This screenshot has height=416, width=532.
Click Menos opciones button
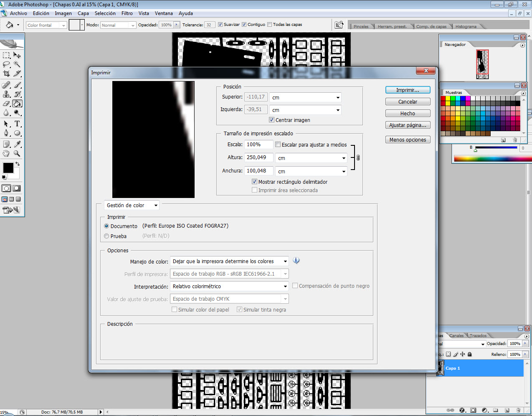tap(408, 140)
